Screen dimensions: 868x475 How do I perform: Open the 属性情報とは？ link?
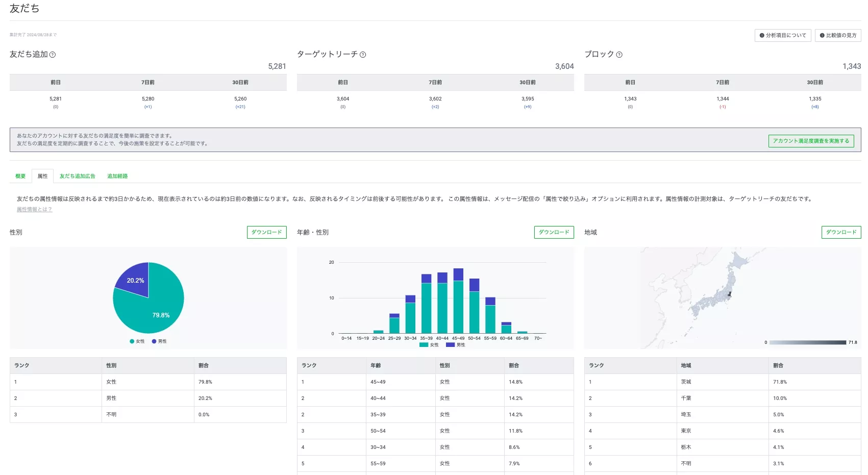pyautogui.click(x=34, y=209)
